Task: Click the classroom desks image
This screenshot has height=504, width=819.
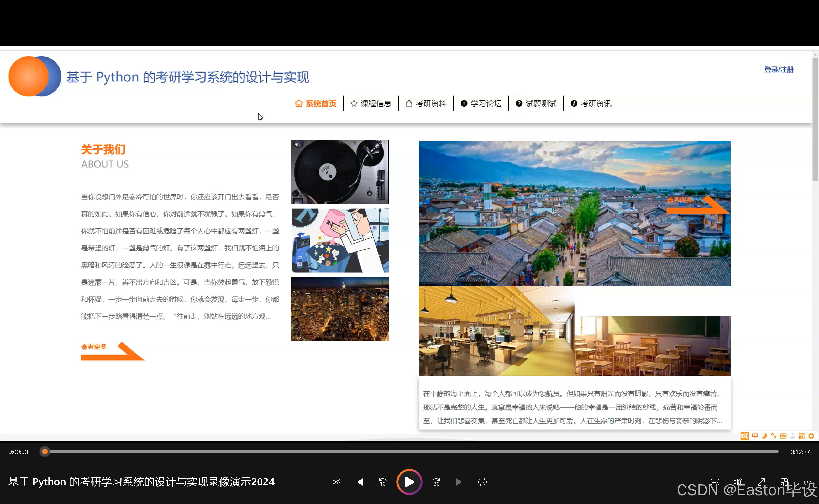Action: click(653, 346)
